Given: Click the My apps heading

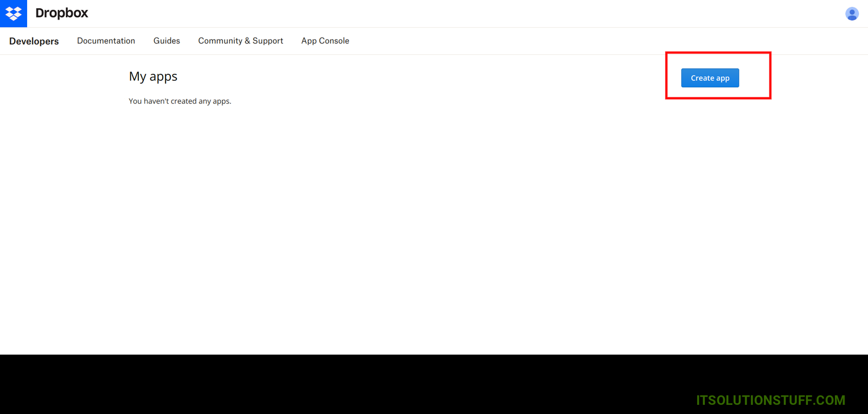Looking at the screenshot, I should [153, 77].
